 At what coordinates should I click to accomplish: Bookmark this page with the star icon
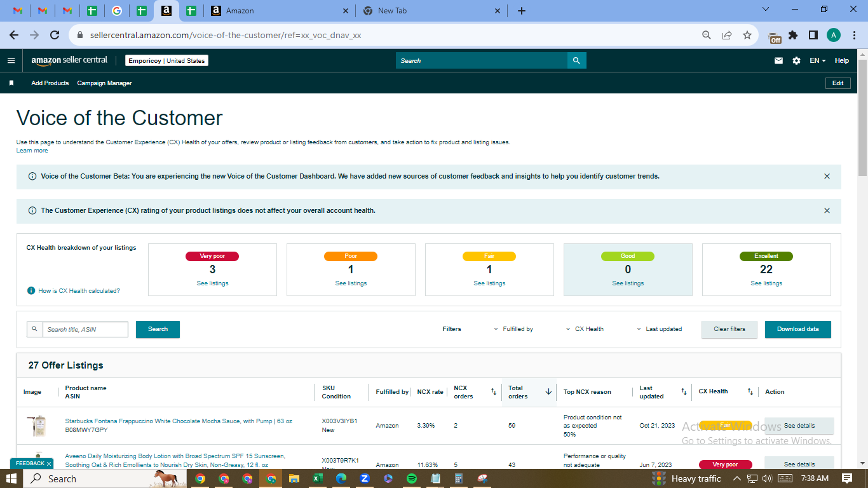(747, 36)
